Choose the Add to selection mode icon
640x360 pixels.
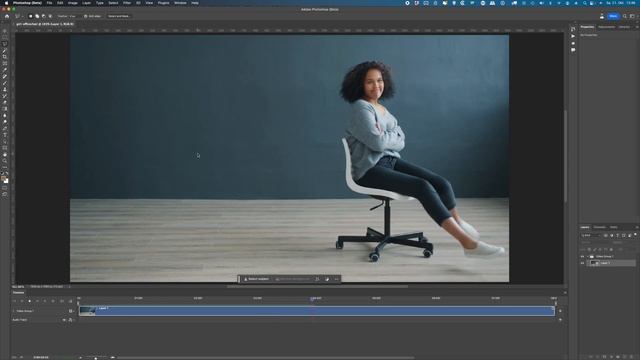(x=37, y=16)
